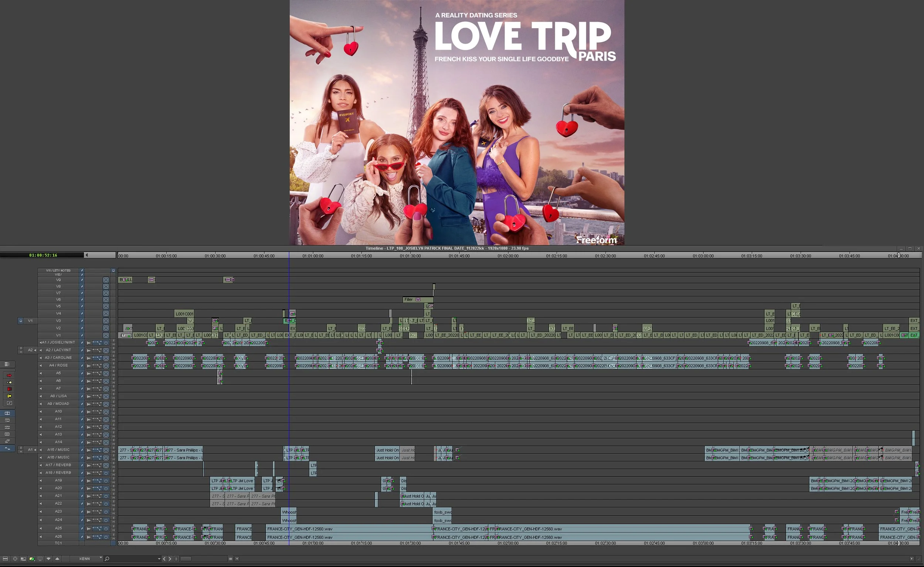Click the vertical bracket icon next to find chevrons
The width and height of the screenshot is (924, 567).
[x=176, y=559]
